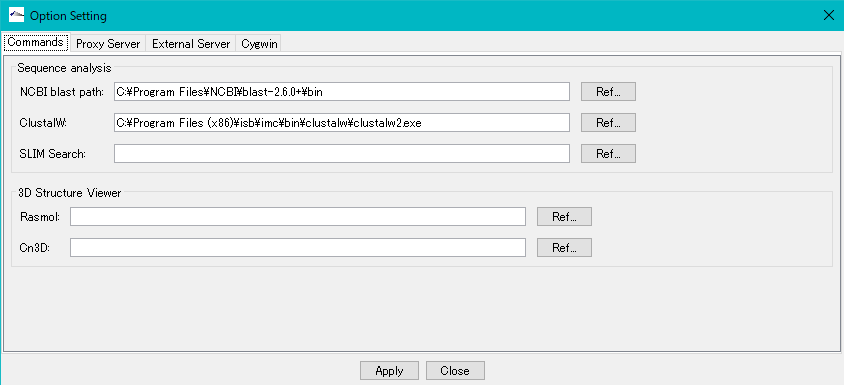This screenshot has width=844, height=385.
Task: Click the Rasmol path field
Action: pyautogui.click(x=298, y=216)
